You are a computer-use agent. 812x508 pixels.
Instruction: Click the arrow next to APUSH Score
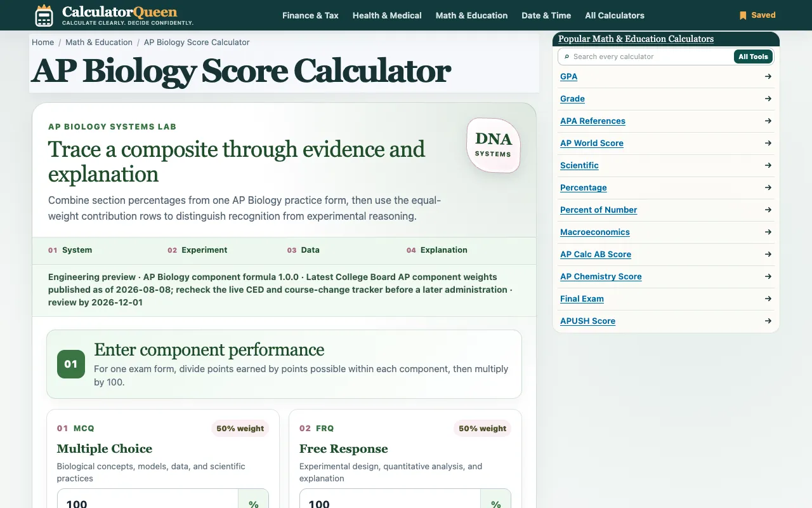tap(768, 321)
